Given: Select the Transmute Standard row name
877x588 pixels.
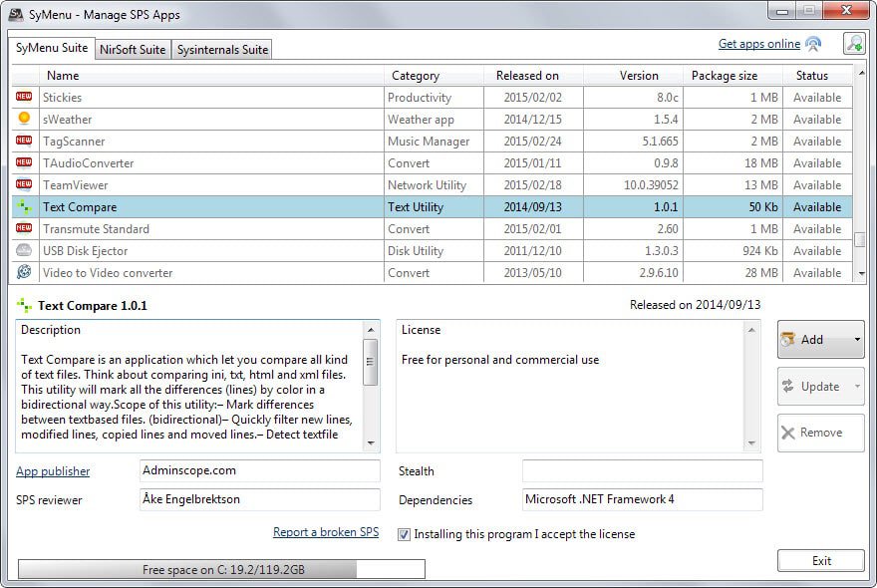Looking at the screenshot, I should 97,229.
